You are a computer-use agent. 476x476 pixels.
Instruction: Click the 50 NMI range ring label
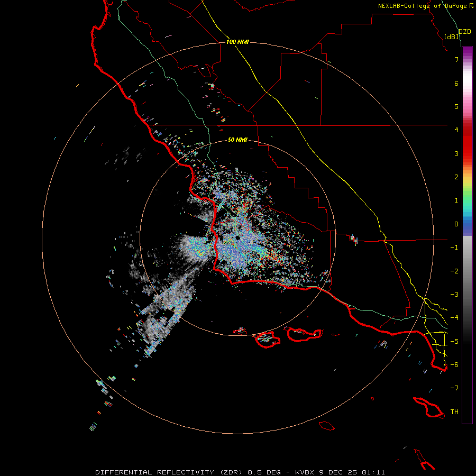point(237,140)
